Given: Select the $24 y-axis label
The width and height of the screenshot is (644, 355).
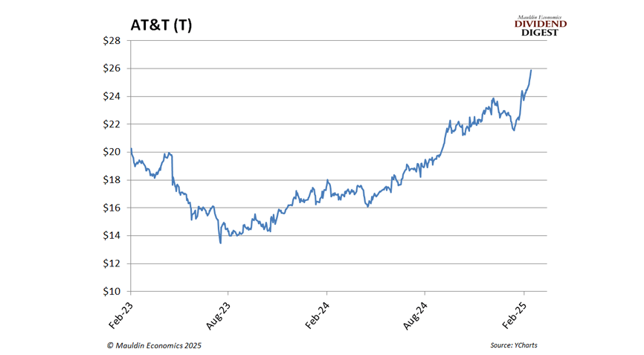Looking at the screenshot, I should tap(112, 96).
